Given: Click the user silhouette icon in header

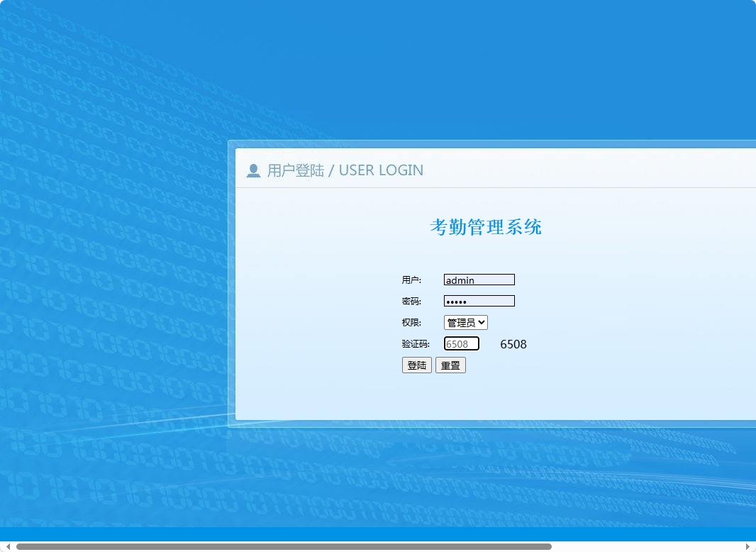Looking at the screenshot, I should click(254, 170).
